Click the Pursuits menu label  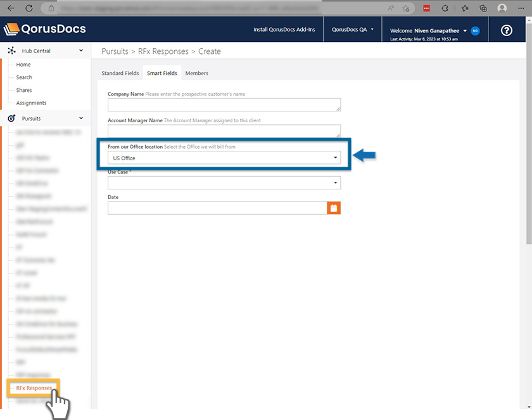coord(31,118)
